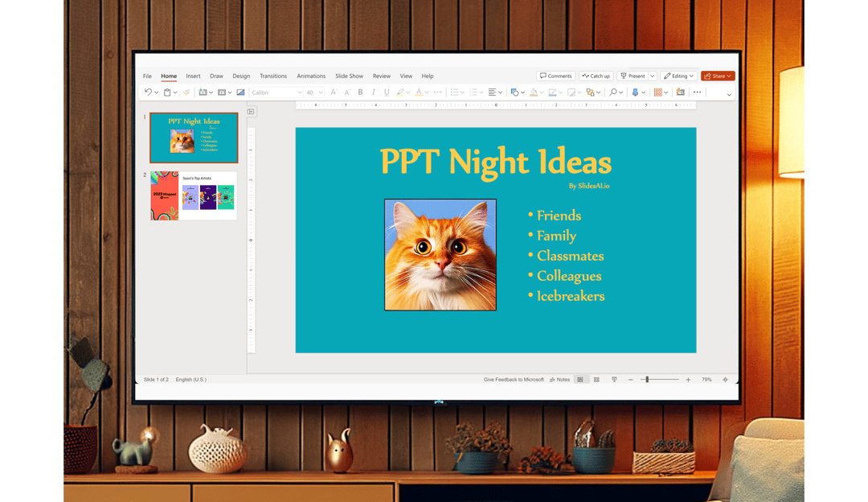This screenshot has width=868, height=502.
Task: Toggle the Notes pane in status bar
Action: (560, 379)
